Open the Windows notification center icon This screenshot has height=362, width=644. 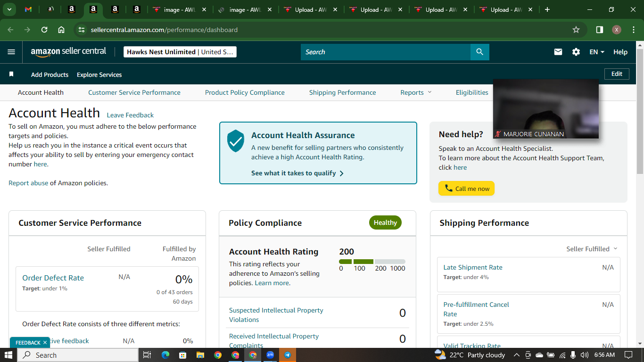coord(628,355)
